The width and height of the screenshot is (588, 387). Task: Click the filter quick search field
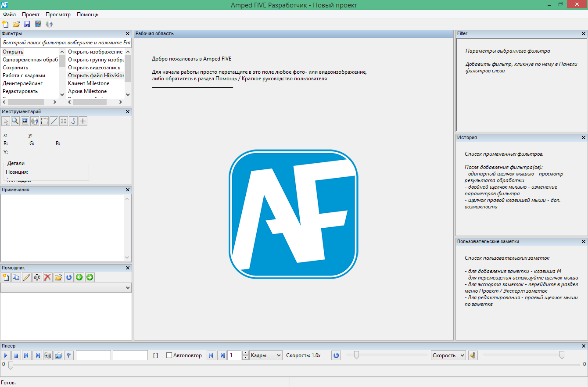pos(66,43)
